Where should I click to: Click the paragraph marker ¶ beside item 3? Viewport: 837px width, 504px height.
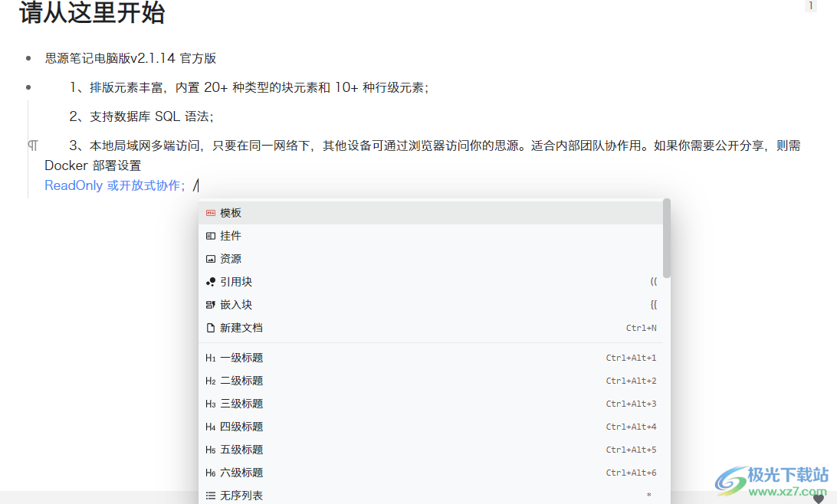31,145
